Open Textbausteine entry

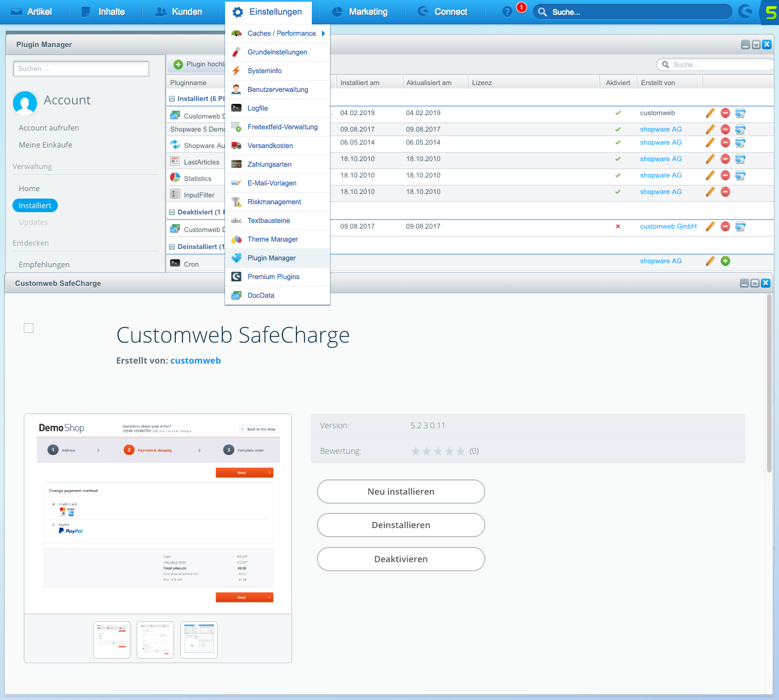[x=277, y=221]
